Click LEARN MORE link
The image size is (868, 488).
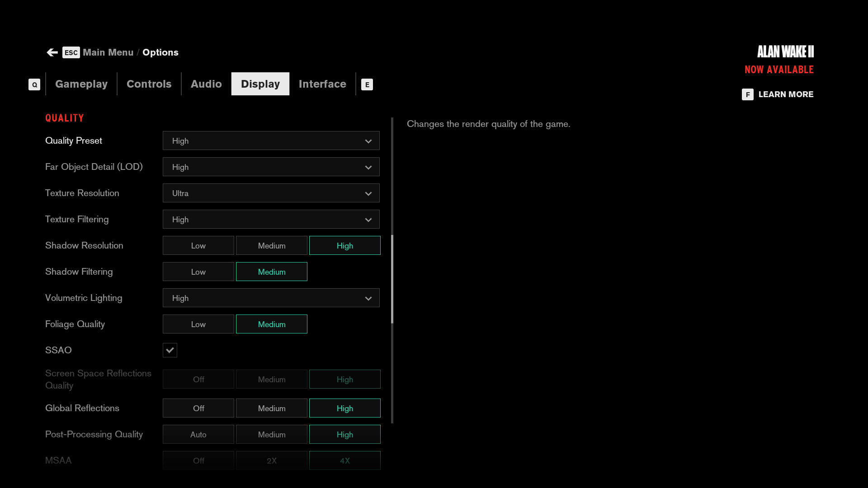[786, 94]
